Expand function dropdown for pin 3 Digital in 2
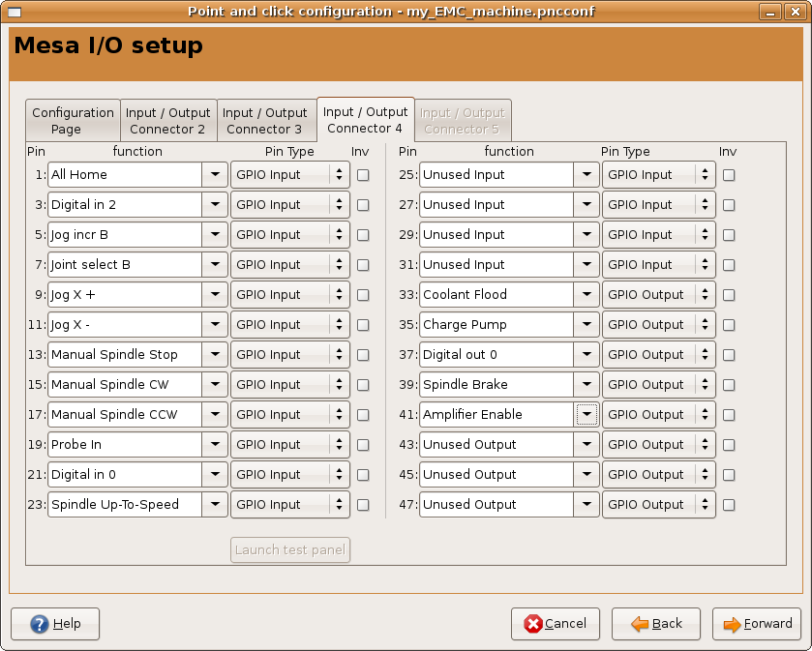This screenshot has height=651, width=812. pos(215,204)
